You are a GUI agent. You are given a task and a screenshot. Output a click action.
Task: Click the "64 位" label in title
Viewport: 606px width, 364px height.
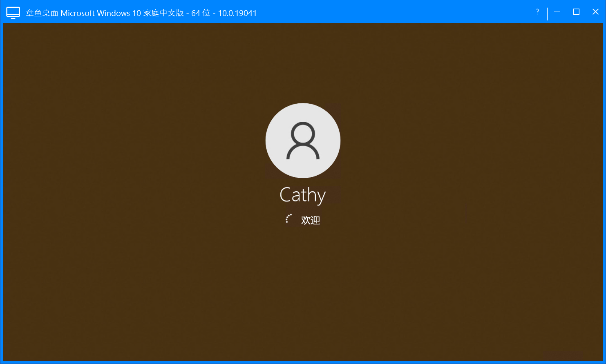pos(200,13)
